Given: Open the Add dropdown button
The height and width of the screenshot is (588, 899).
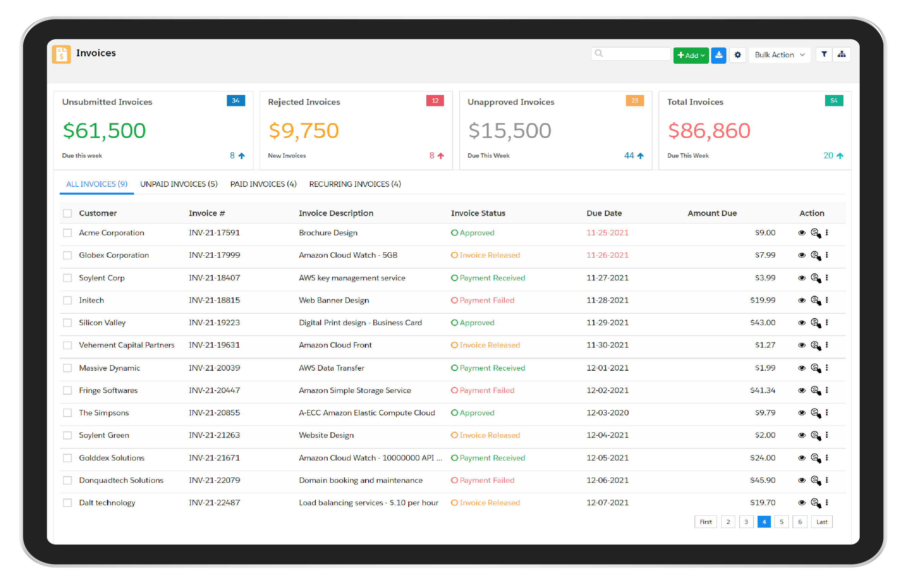Looking at the screenshot, I should point(690,56).
